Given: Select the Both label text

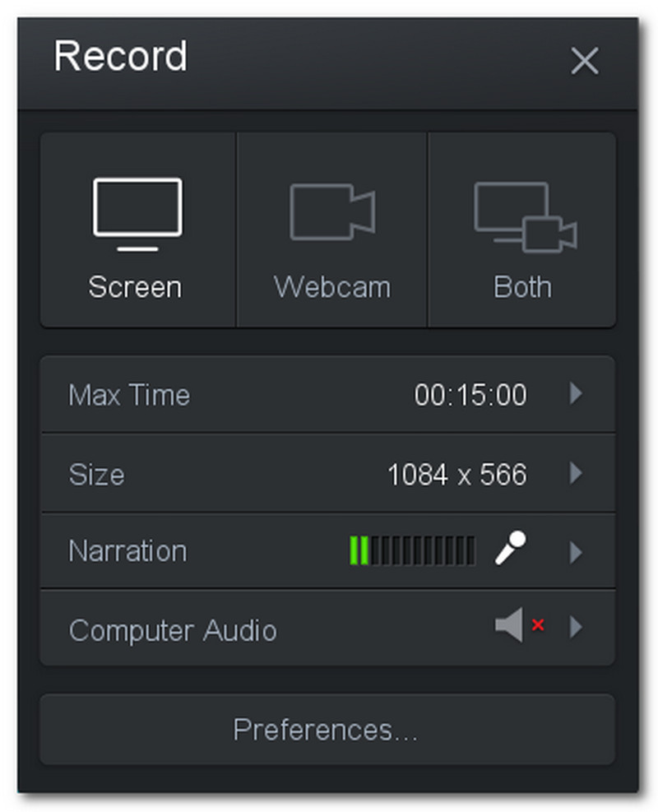Looking at the screenshot, I should pyautogui.click(x=522, y=287).
